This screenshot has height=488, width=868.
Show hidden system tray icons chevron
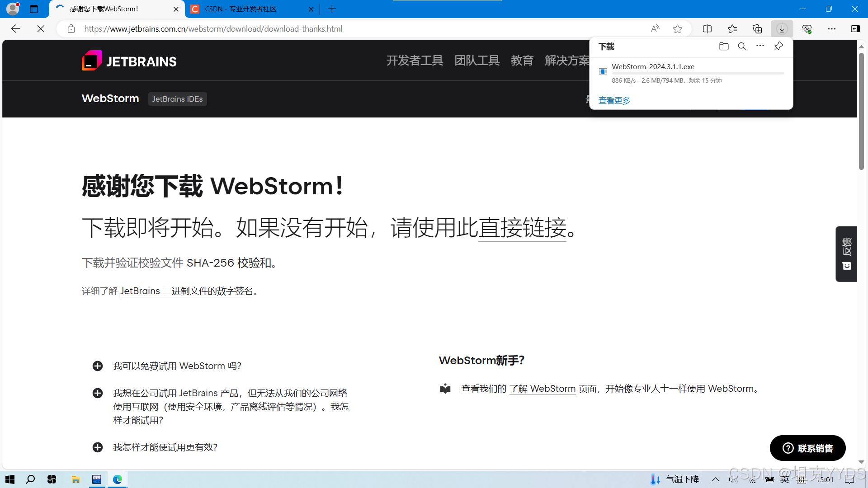tap(716, 479)
